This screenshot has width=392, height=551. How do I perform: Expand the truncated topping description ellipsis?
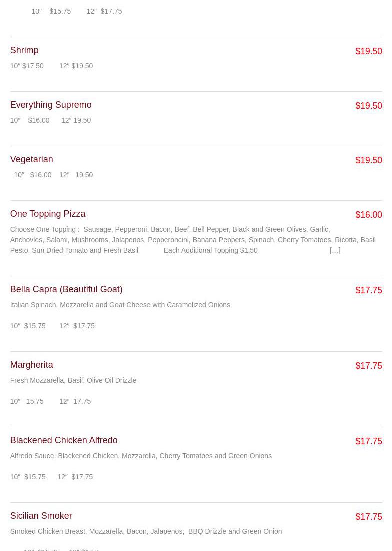[x=335, y=250]
